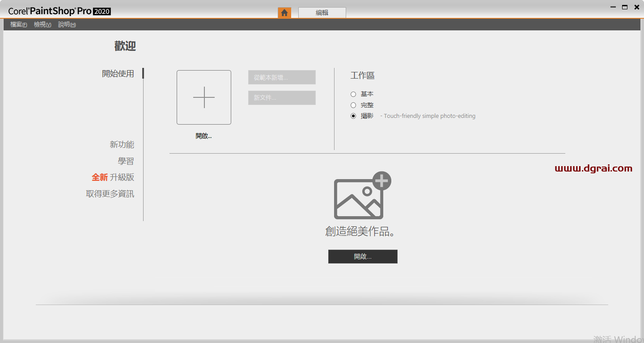Open the Home tab icon
This screenshot has height=343, width=644.
(x=284, y=13)
